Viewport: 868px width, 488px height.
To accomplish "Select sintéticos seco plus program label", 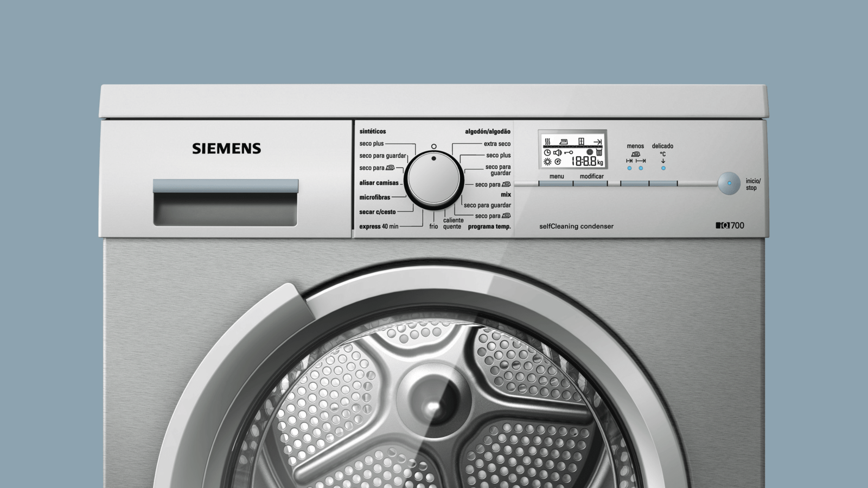I will (371, 144).
